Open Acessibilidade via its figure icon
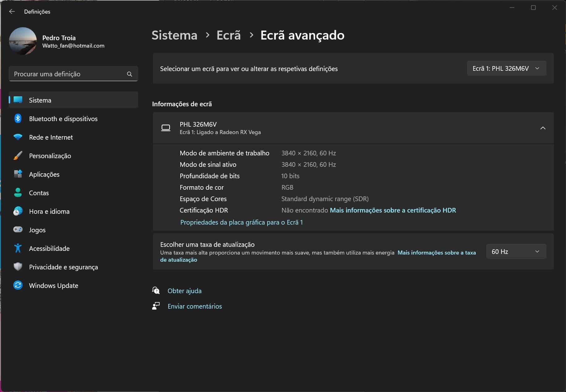The image size is (566, 392). [x=18, y=248]
